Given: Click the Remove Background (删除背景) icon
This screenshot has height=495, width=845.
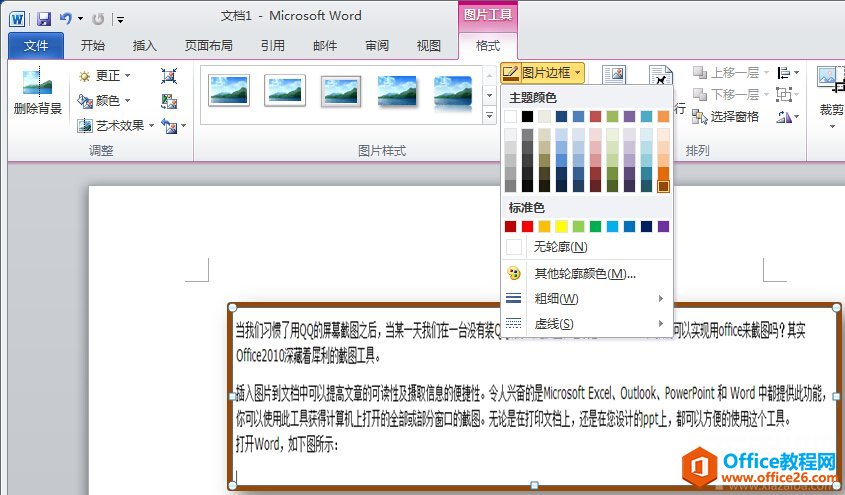Looking at the screenshot, I should (x=37, y=84).
